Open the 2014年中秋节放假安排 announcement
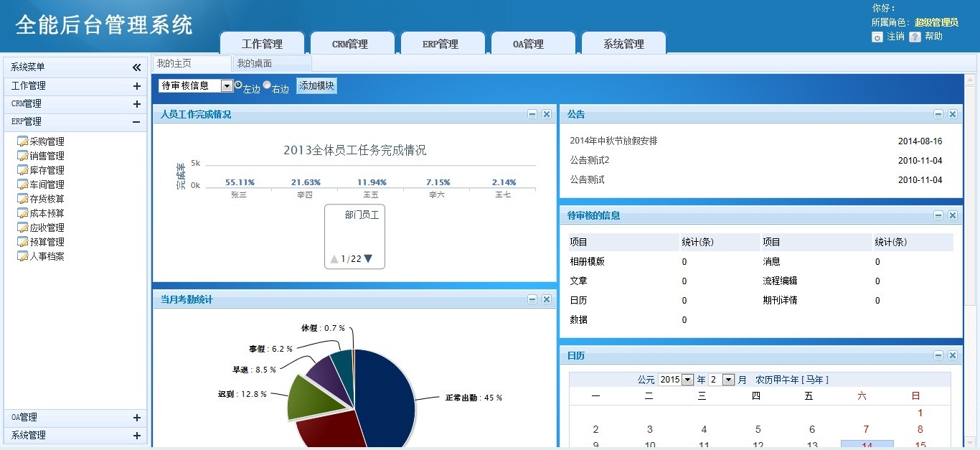Screen dimensions: 980x450 pyautogui.click(x=613, y=141)
